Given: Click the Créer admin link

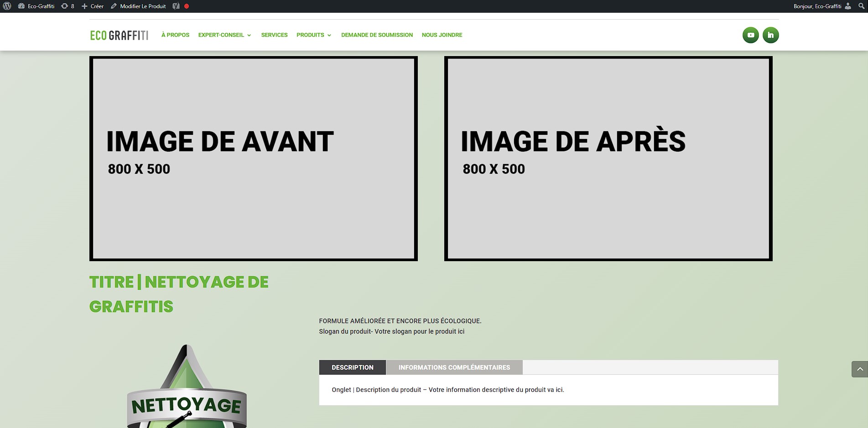Looking at the screenshot, I should [97, 6].
